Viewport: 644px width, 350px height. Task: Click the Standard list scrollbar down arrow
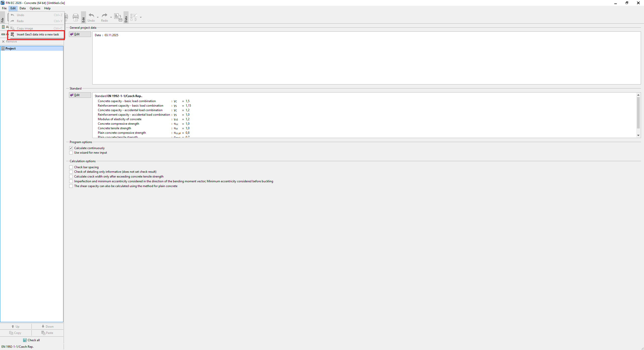coord(638,135)
